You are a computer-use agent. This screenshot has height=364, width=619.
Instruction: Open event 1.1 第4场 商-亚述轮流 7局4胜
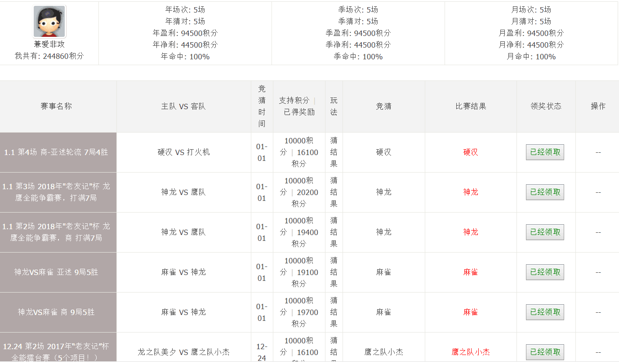pos(56,152)
